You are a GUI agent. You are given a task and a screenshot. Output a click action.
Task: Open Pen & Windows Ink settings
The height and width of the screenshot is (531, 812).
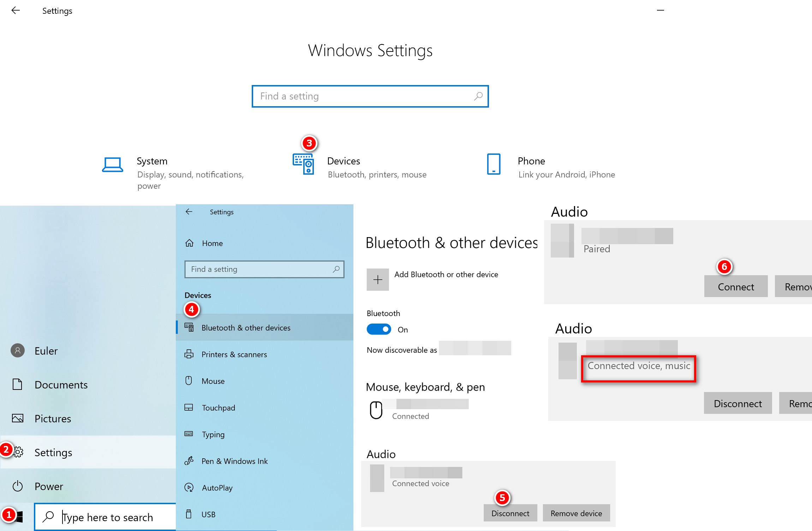pos(264,461)
